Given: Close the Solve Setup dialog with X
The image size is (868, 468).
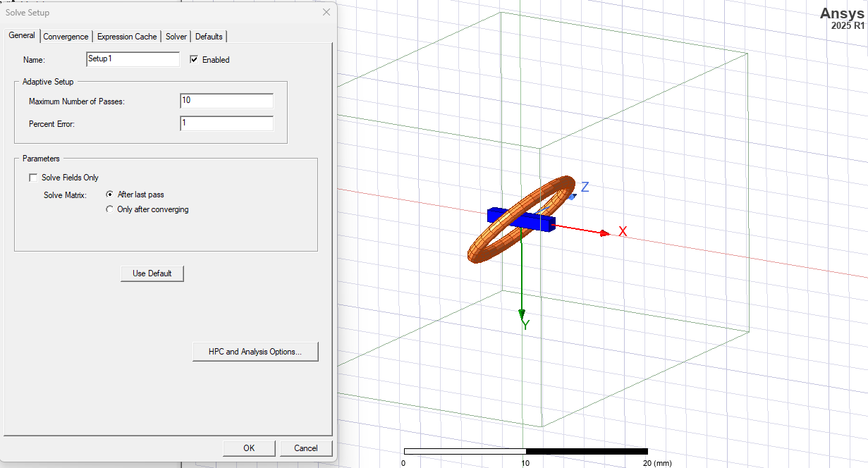Looking at the screenshot, I should click(x=326, y=12).
